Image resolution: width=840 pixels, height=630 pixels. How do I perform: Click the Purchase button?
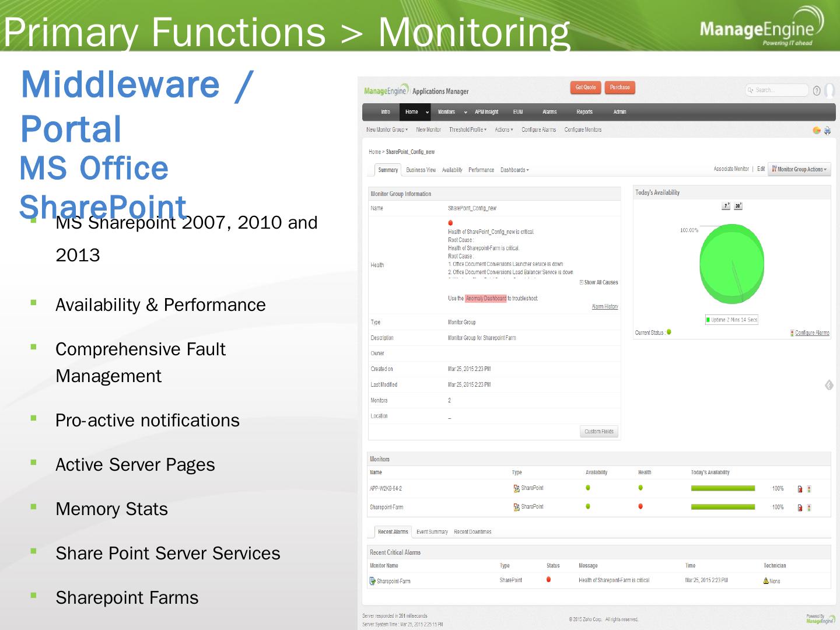click(x=619, y=87)
